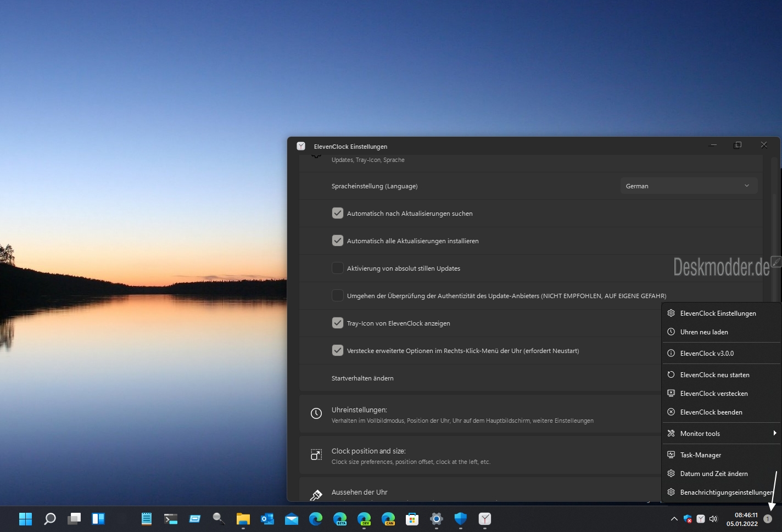Click the ElevenClock app icon on the taskbar

tap(485, 519)
